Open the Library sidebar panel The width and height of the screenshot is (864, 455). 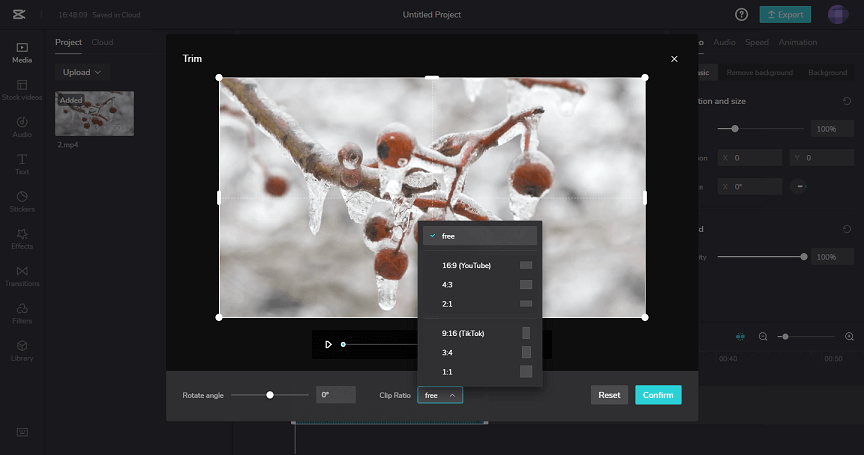tap(22, 351)
